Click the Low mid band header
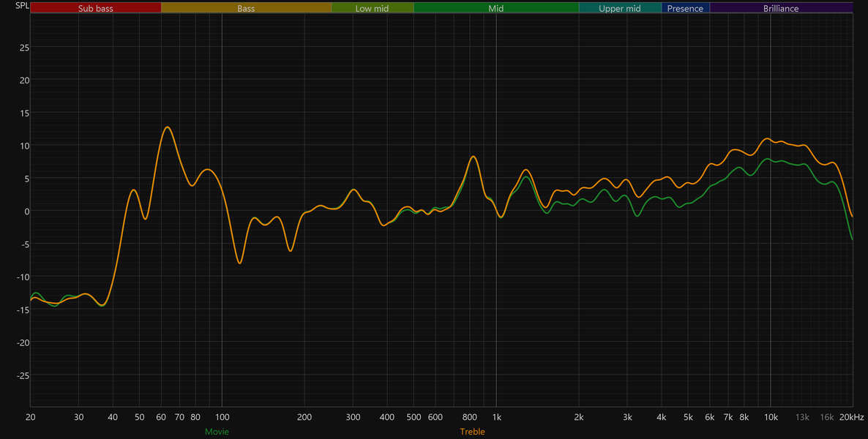This screenshot has height=439, width=868. coord(372,8)
